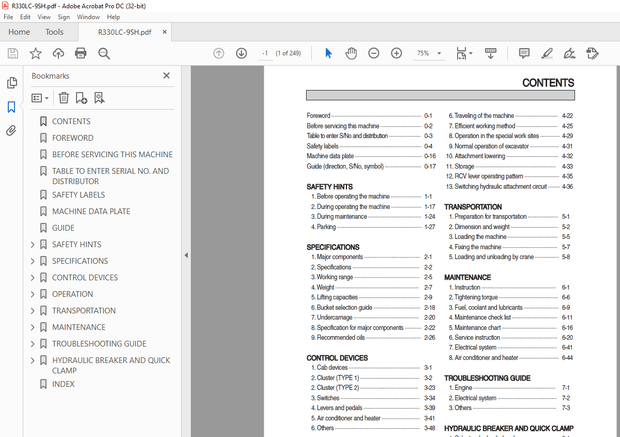Select the arrow Selection tool
620x437 pixels.
pos(328,53)
